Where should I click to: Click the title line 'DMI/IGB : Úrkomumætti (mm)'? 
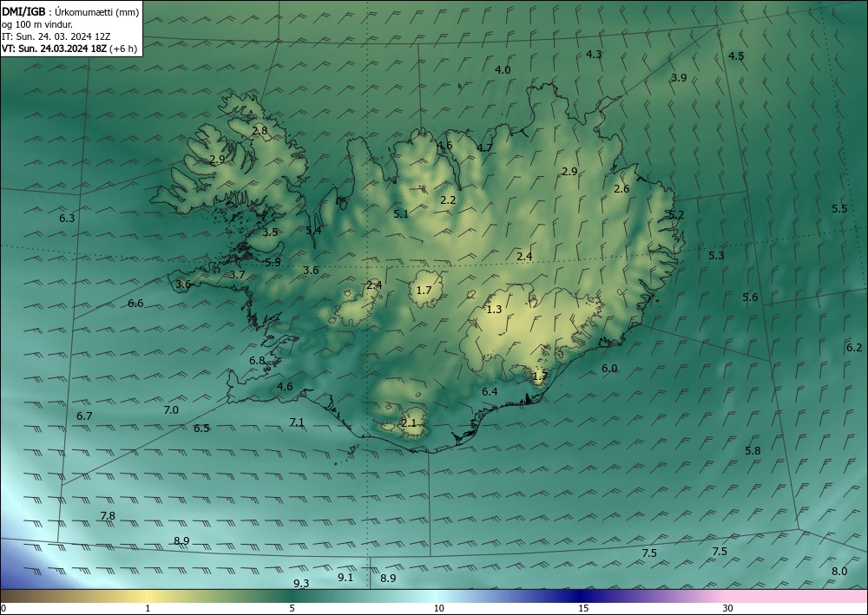pyautogui.click(x=70, y=11)
